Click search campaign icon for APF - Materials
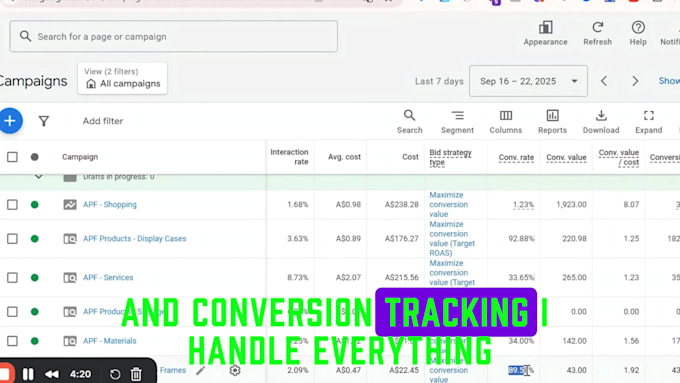This screenshot has width=680, height=383. [x=70, y=341]
